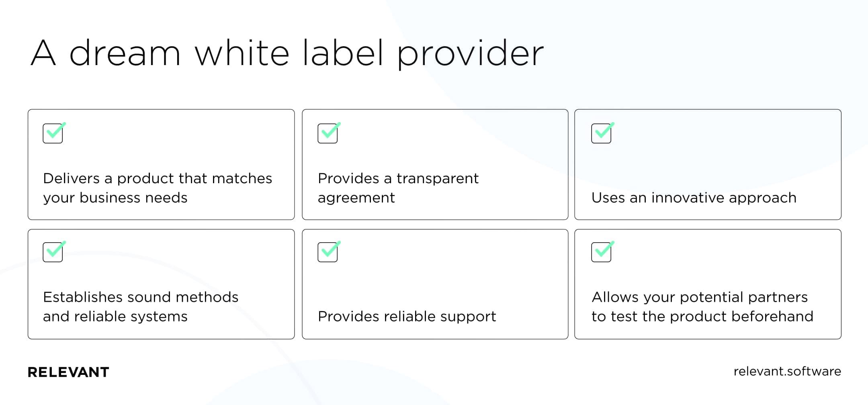Viewport: 868px width, 405px height.
Task: Click checkmark in 'Provides reliable support' card
Action: (329, 251)
